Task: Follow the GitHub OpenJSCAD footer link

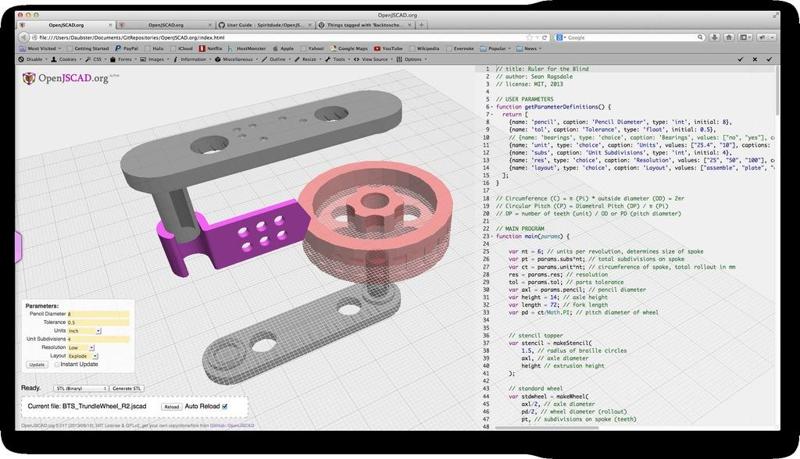Action: 232,425
